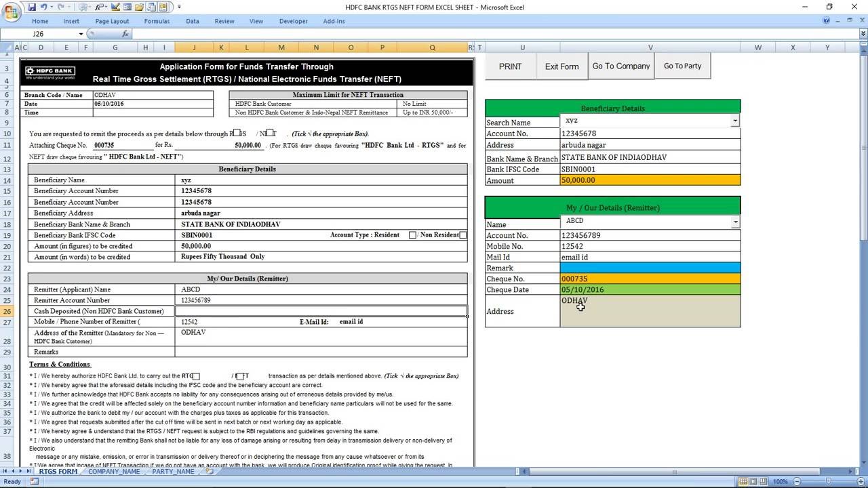Screen dimensions: 868x488
Task: Tick RTGS box in Terms & Conditions
Action: click(196, 376)
